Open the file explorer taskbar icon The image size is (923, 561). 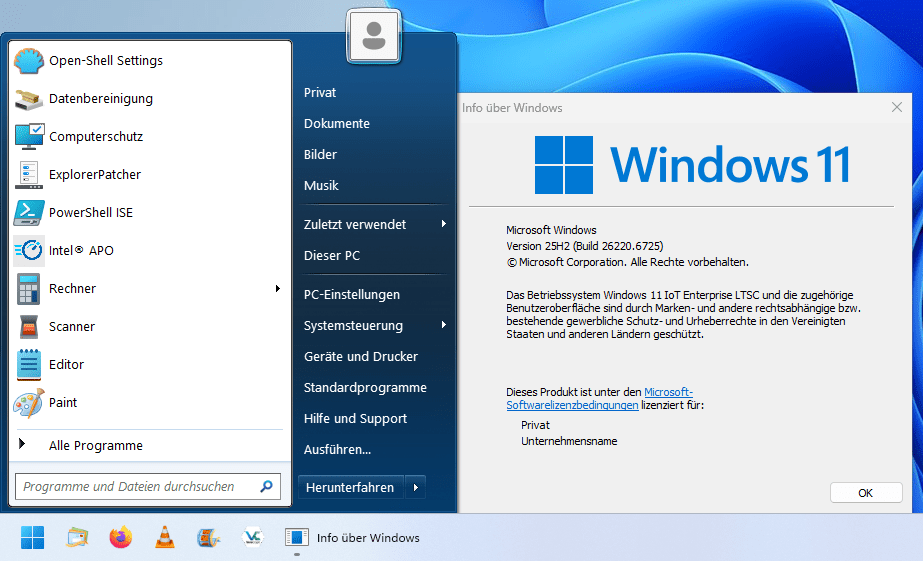tap(77, 537)
